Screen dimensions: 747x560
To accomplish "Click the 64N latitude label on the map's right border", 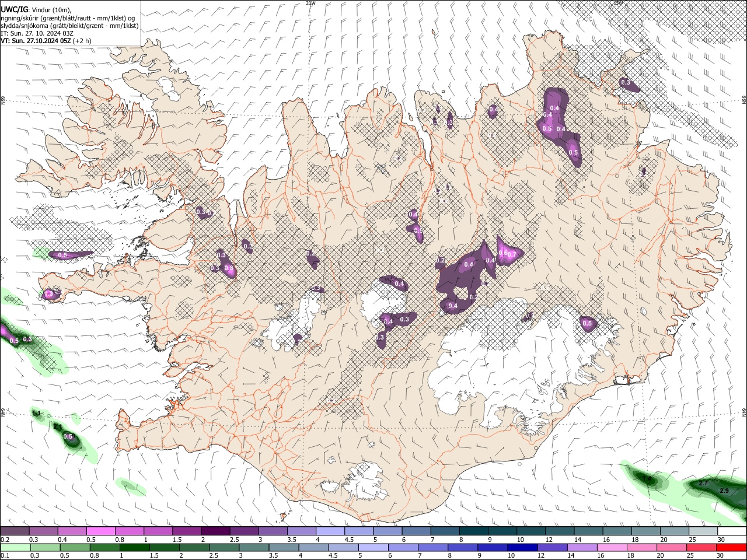I will [x=744, y=412].
